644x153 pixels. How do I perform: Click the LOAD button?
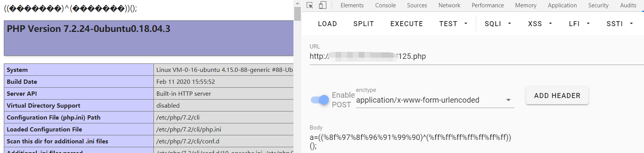tap(327, 24)
